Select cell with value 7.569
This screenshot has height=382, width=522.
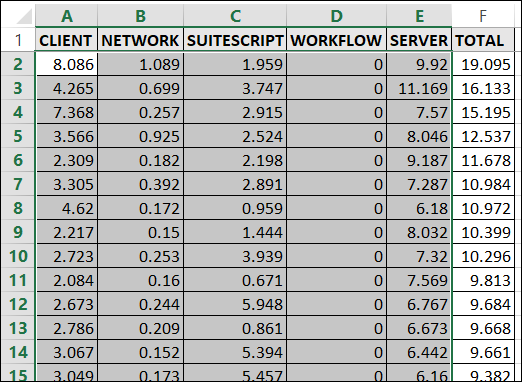[x=419, y=280]
